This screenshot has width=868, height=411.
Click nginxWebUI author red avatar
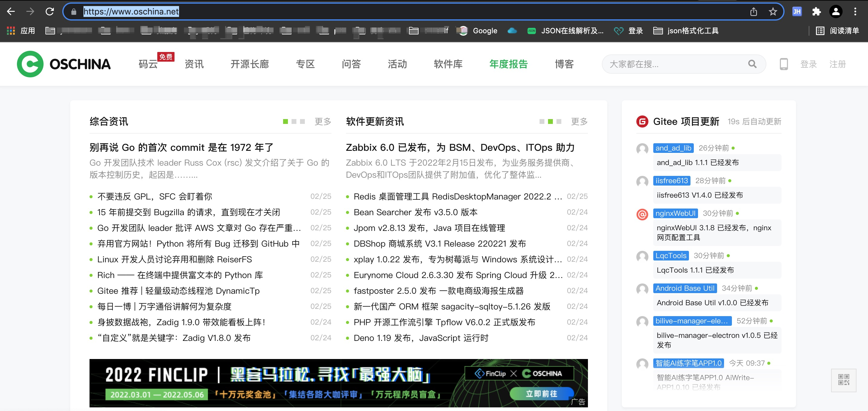coord(642,214)
